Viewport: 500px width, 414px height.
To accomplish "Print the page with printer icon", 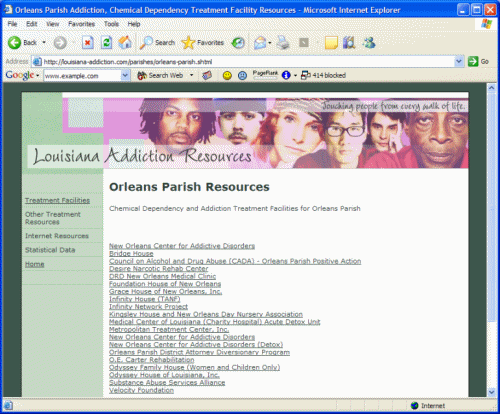I will click(x=283, y=43).
